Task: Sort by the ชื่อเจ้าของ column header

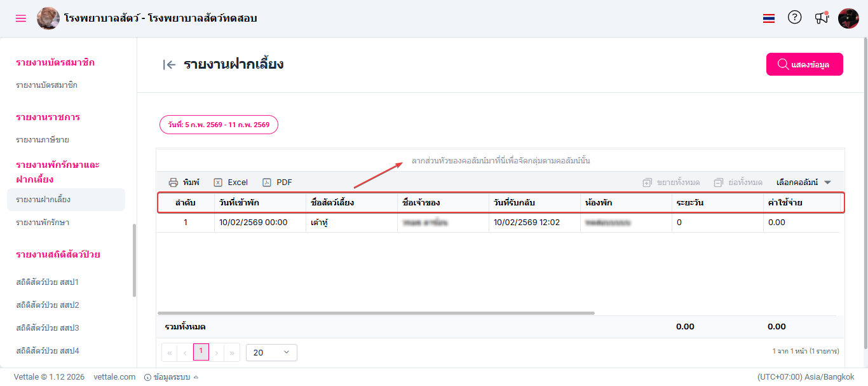Action: point(443,203)
